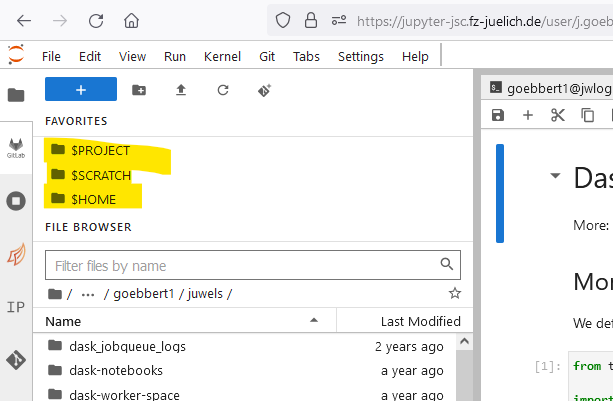Switch to the goebbert1@jwlog terminal tab

coord(549,88)
